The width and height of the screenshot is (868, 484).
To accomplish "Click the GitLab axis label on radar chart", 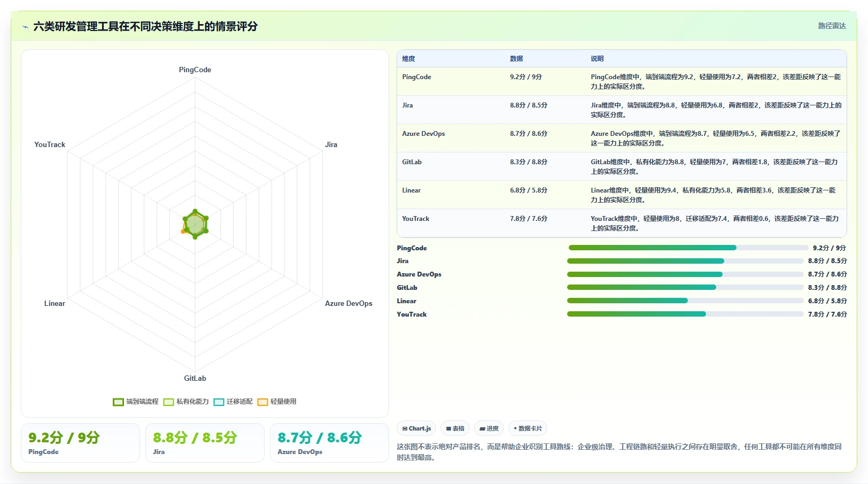I will 195,379.
